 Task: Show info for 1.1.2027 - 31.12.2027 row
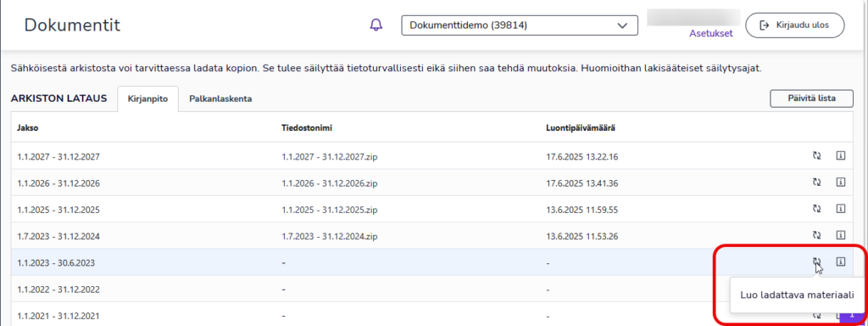tap(840, 156)
